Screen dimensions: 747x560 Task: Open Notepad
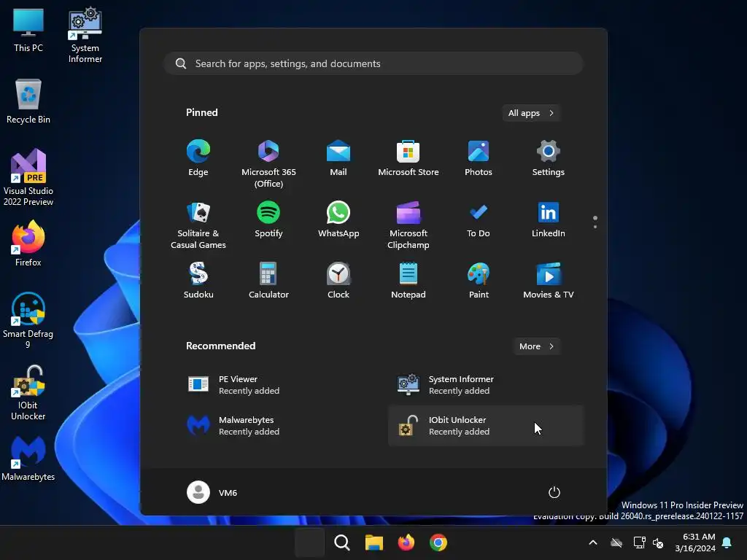click(x=409, y=281)
